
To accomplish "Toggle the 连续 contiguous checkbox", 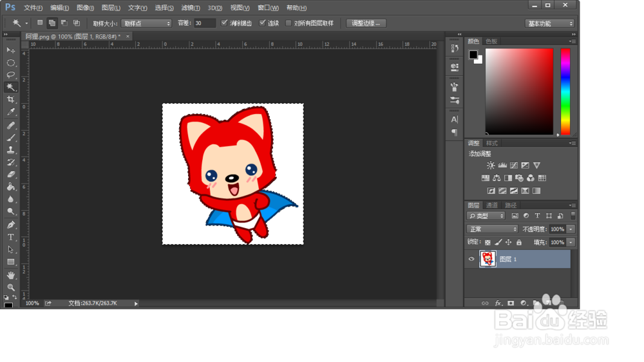I will (x=263, y=23).
